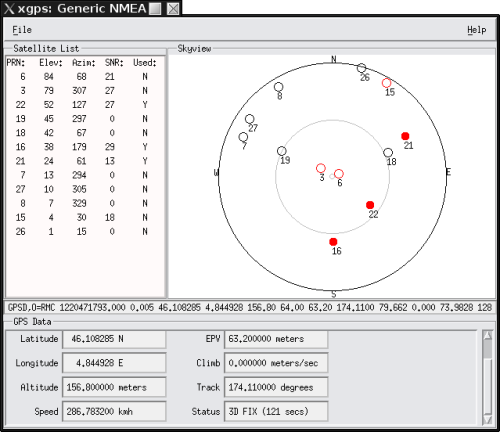500x432 pixels.
Task: Select the PRN 7 satellite row
Action: point(85,175)
